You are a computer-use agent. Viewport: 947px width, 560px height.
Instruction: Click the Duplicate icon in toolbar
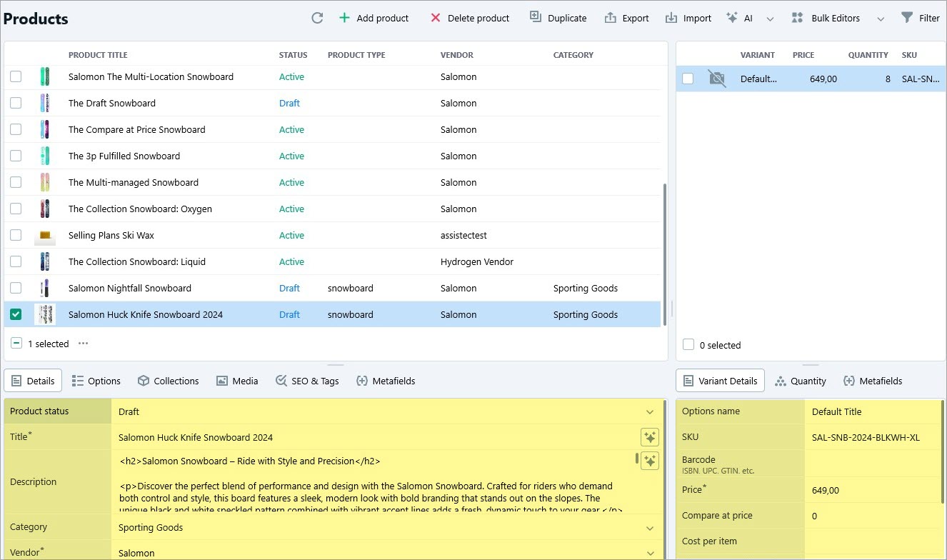(x=536, y=17)
